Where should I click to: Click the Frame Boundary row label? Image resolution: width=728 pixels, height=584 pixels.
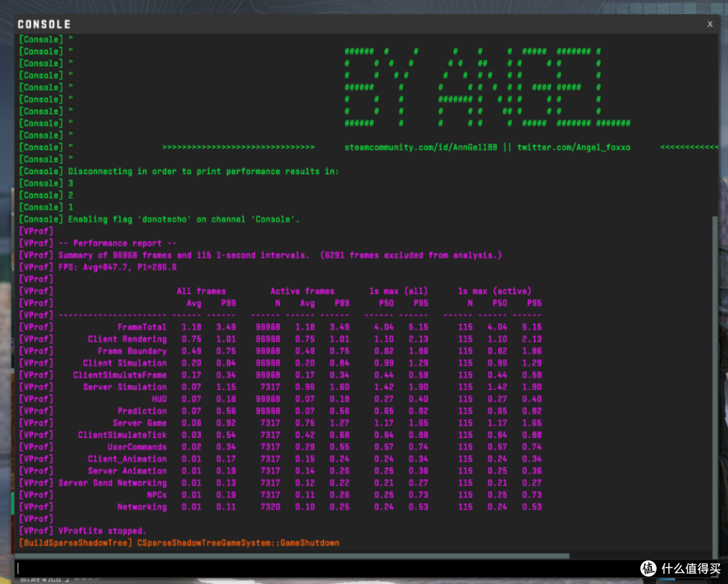pos(132,351)
